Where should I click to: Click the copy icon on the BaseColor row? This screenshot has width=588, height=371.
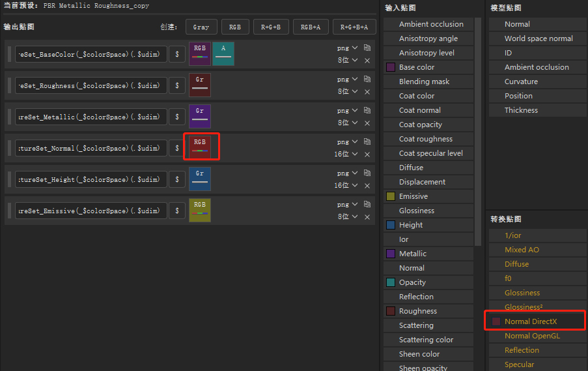(x=367, y=48)
